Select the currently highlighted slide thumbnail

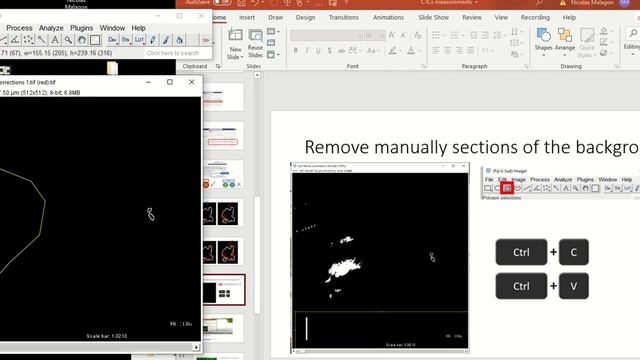[x=224, y=290]
